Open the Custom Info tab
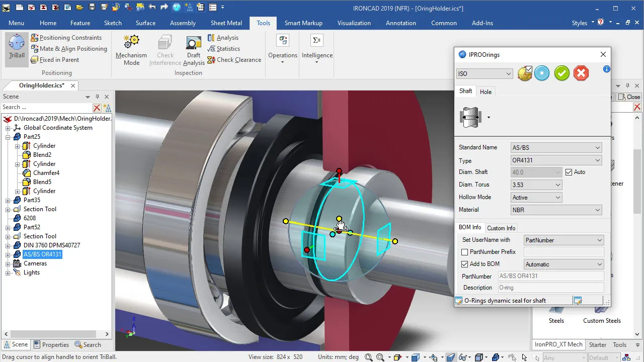Screen dimensions: 644x362 pyautogui.click(x=501, y=228)
